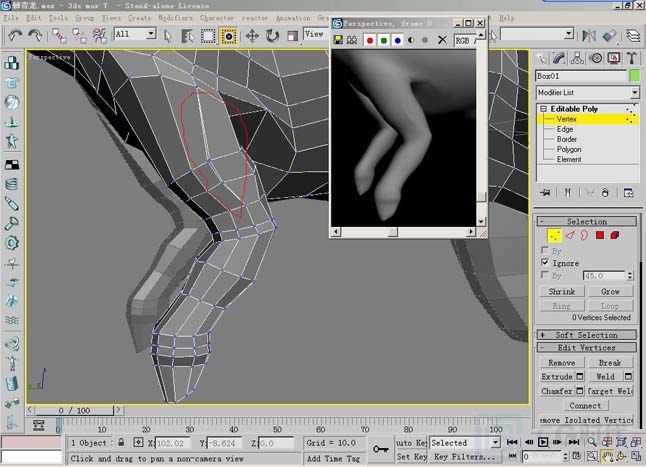Open the Edit menu

(x=33, y=18)
